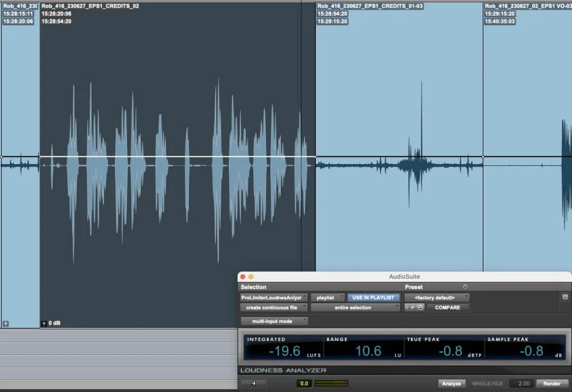Viewport: 572px width, 392px height.
Task: Click the 0 dB clip gain icon on CREDITS_02
Action: coord(44,323)
